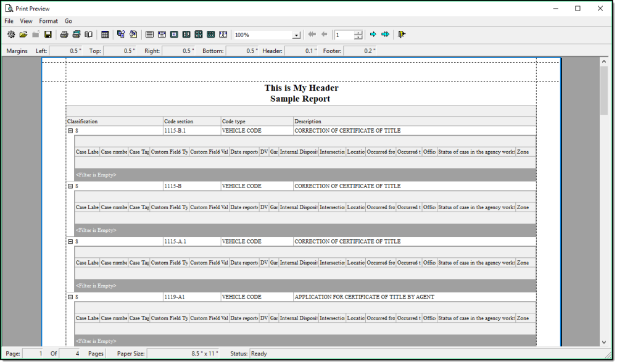The width and height of the screenshot is (617, 364).
Task: Click the open folder toolbar icon
Action: (x=23, y=35)
